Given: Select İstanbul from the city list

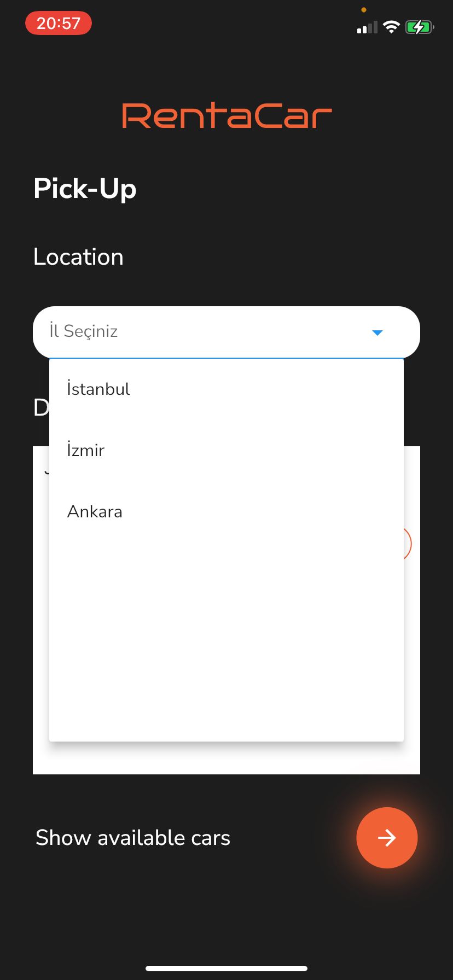Looking at the screenshot, I should click(x=98, y=389).
